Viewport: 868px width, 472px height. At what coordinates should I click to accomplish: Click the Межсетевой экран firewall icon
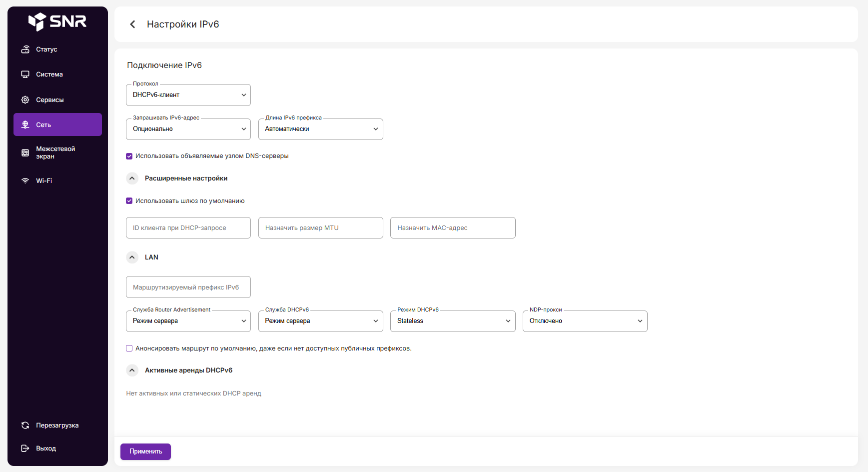pos(25,152)
